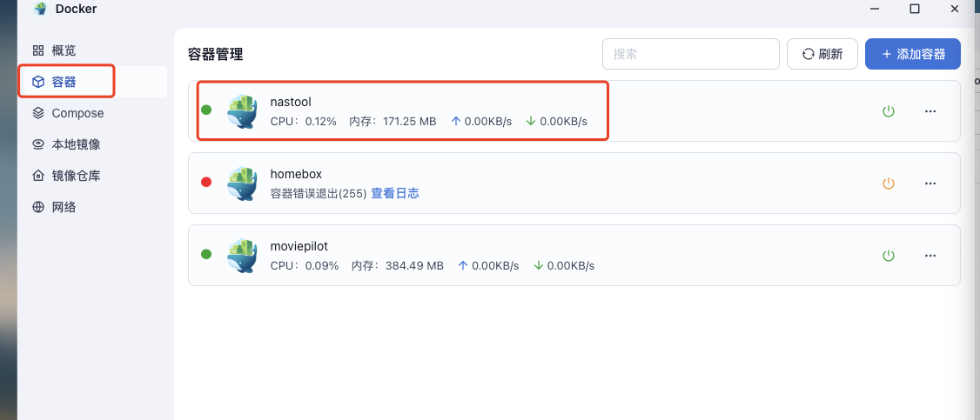
Task: Click moviepilot CPU 0.09% reading
Action: pos(305,266)
